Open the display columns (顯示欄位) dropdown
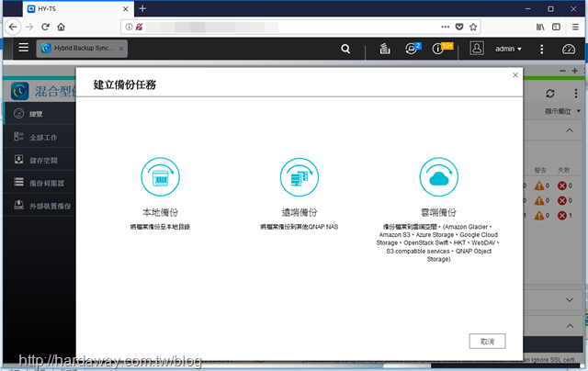The image size is (588, 371). (x=562, y=111)
